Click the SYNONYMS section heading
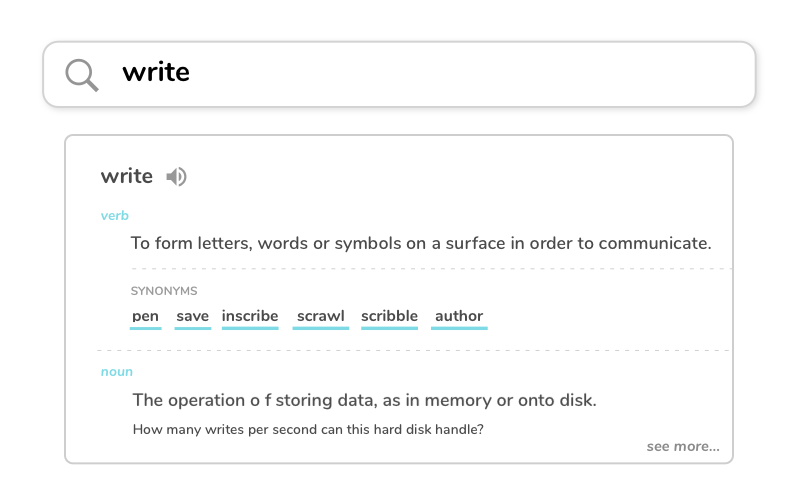 pos(164,291)
